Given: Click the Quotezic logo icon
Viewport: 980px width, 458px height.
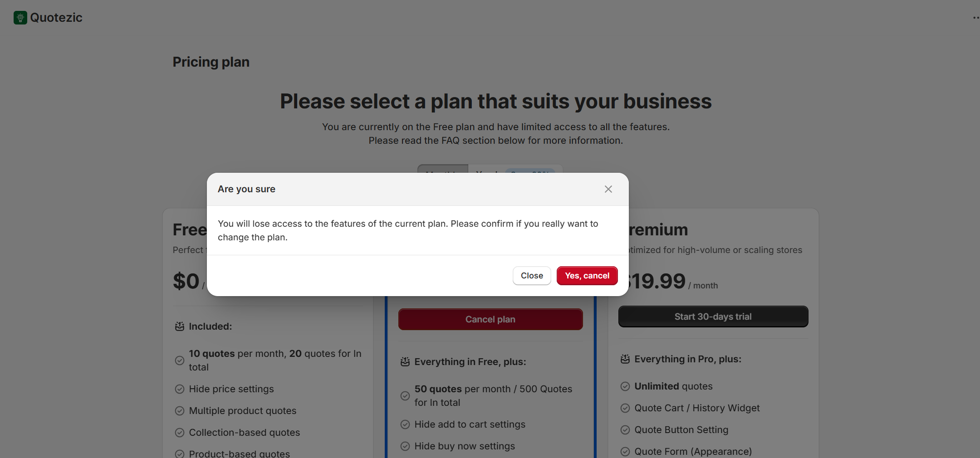Looking at the screenshot, I should tap(20, 18).
